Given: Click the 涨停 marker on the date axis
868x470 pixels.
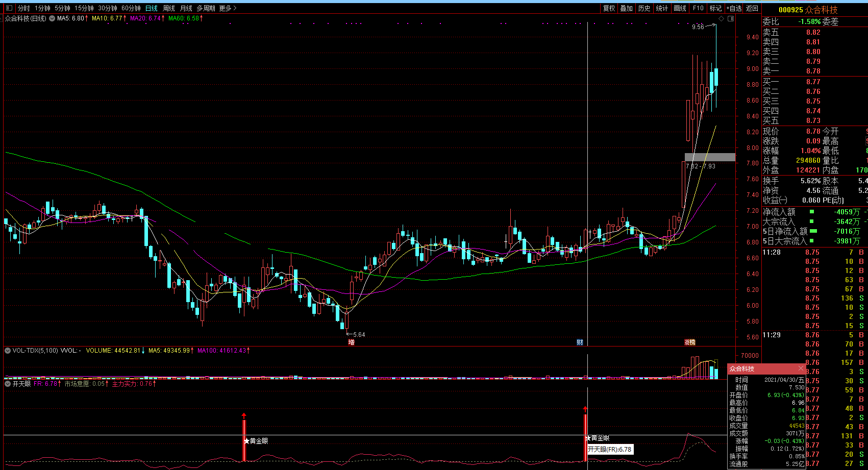Looking at the screenshot, I should [x=690, y=342].
